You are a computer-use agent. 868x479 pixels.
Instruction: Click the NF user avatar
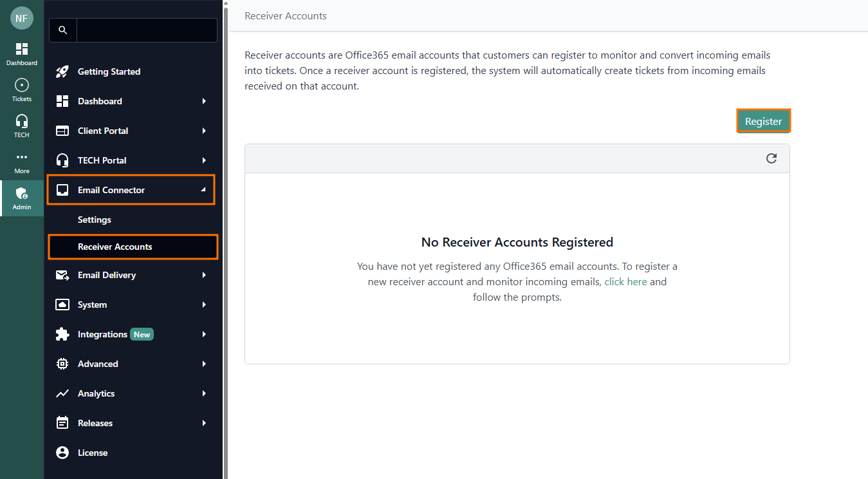click(x=22, y=18)
